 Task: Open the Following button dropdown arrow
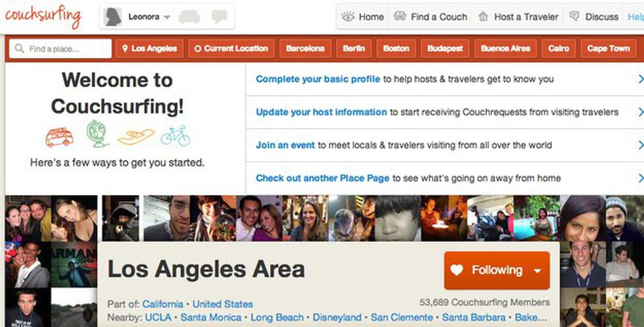pos(538,270)
